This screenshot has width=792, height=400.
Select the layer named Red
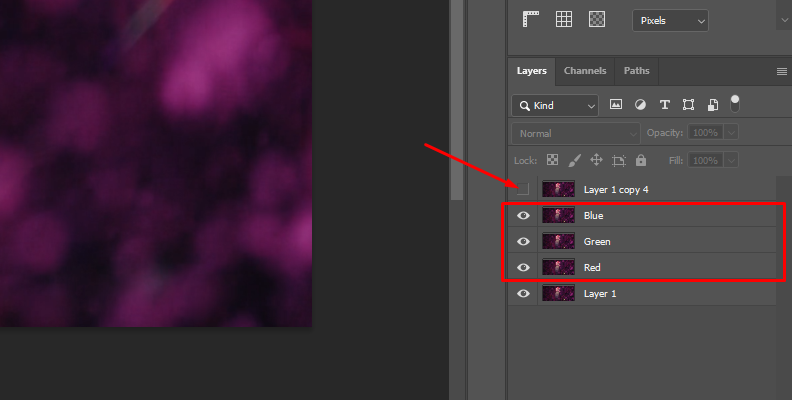(x=592, y=267)
